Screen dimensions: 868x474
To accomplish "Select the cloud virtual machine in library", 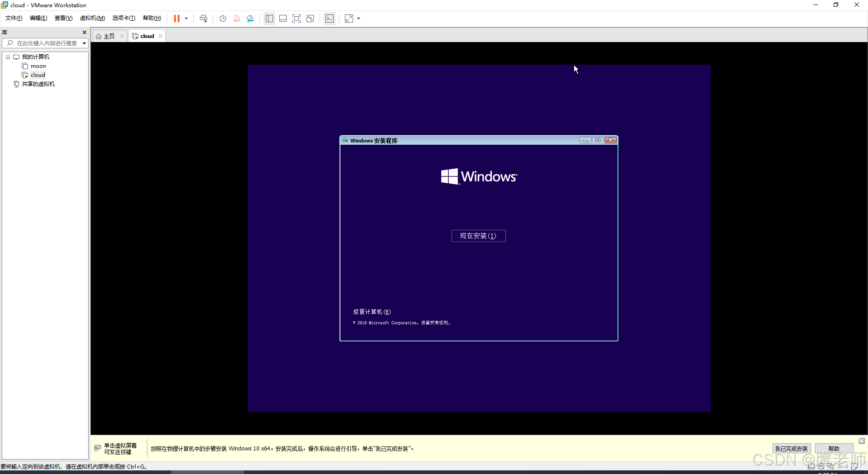I will 38,75.
